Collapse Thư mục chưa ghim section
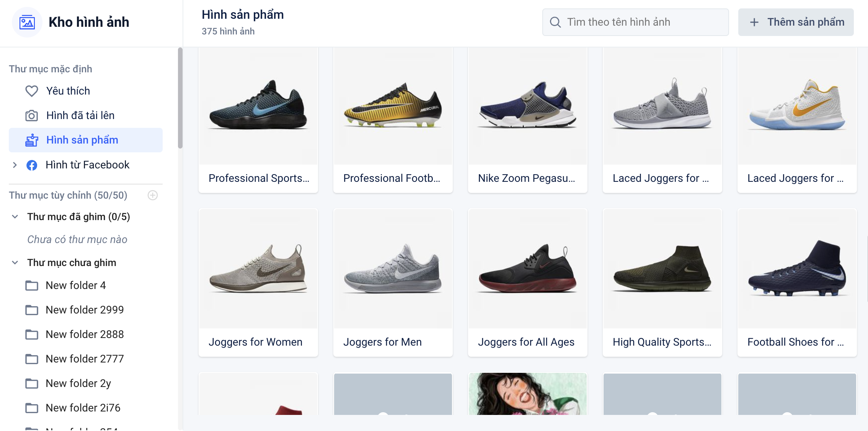Screen dimensions: 868x431 [15, 263]
